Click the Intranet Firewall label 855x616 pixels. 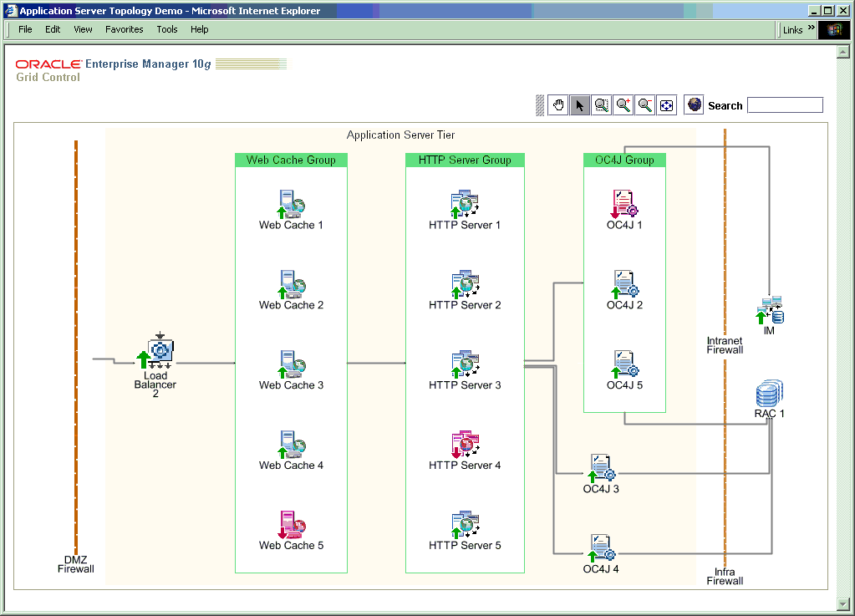pyautogui.click(x=725, y=345)
